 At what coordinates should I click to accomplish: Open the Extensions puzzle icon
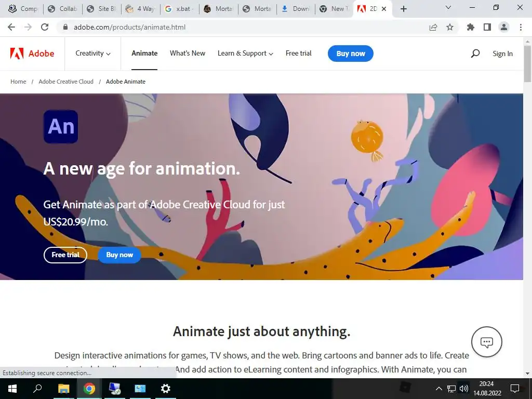pos(471,27)
